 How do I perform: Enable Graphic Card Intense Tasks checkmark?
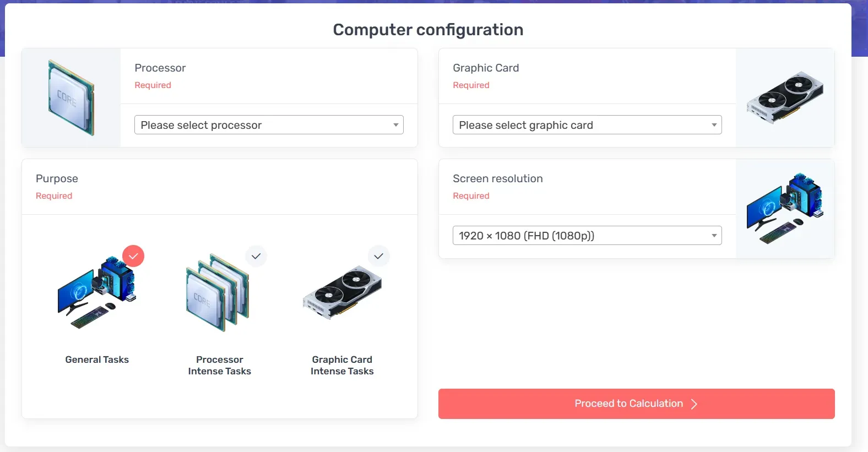point(378,256)
